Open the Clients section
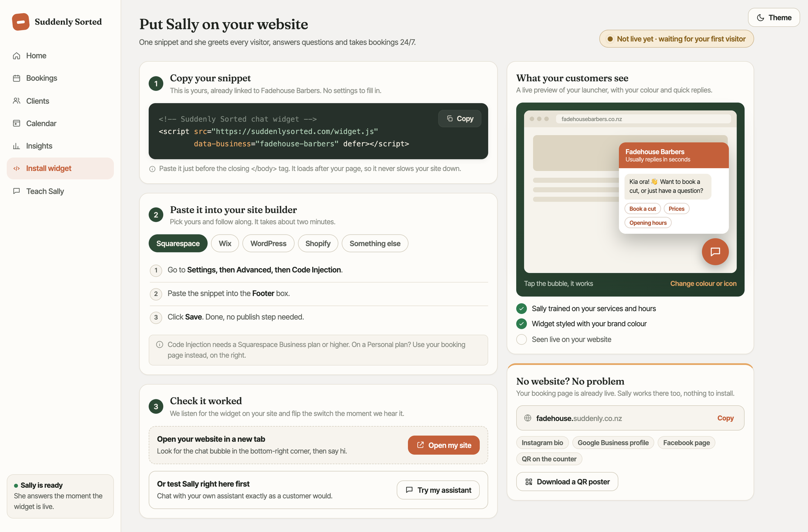808x532 pixels. tap(60, 101)
